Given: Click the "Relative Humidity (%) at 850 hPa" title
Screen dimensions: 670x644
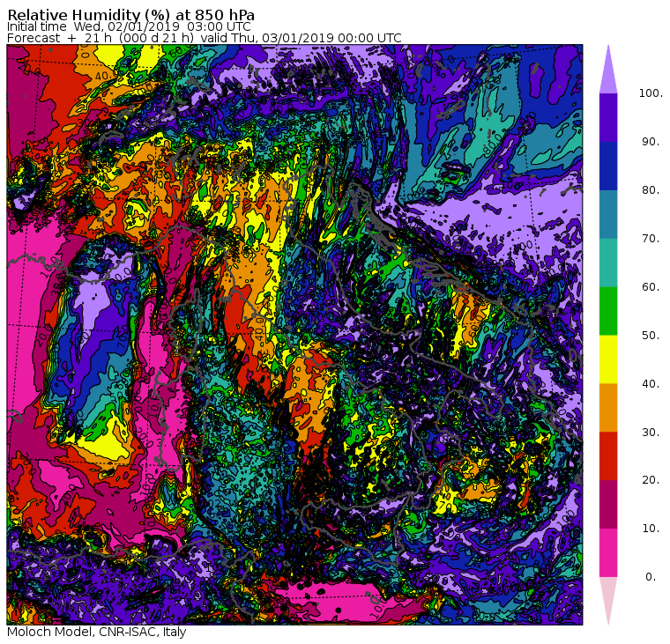Looking at the screenshot, I should (131, 15).
